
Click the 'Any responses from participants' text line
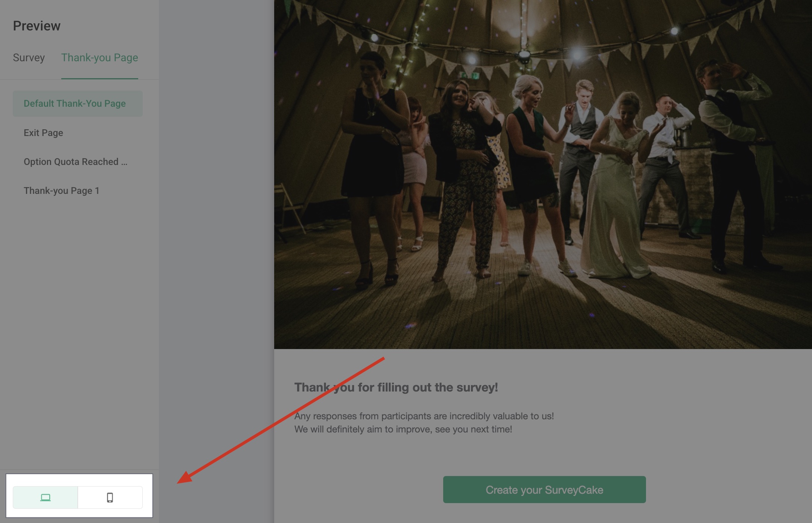(424, 416)
